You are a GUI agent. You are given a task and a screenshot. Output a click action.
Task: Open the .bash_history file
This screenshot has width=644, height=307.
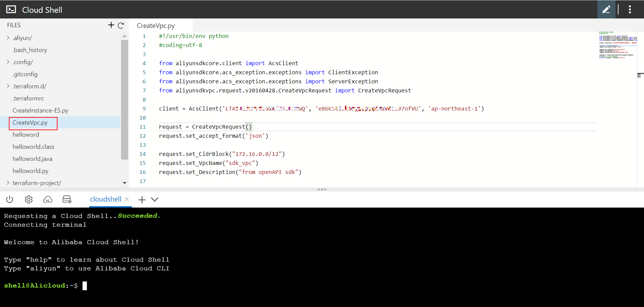(30, 50)
